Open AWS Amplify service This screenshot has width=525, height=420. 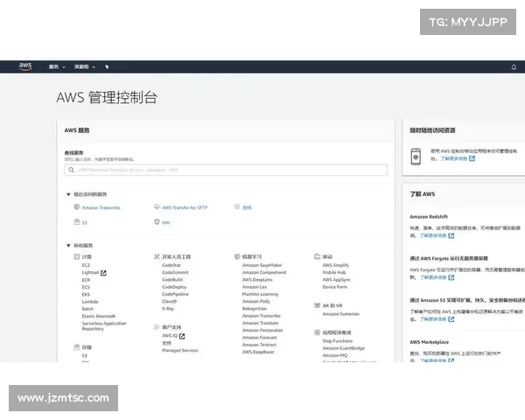[336, 265]
